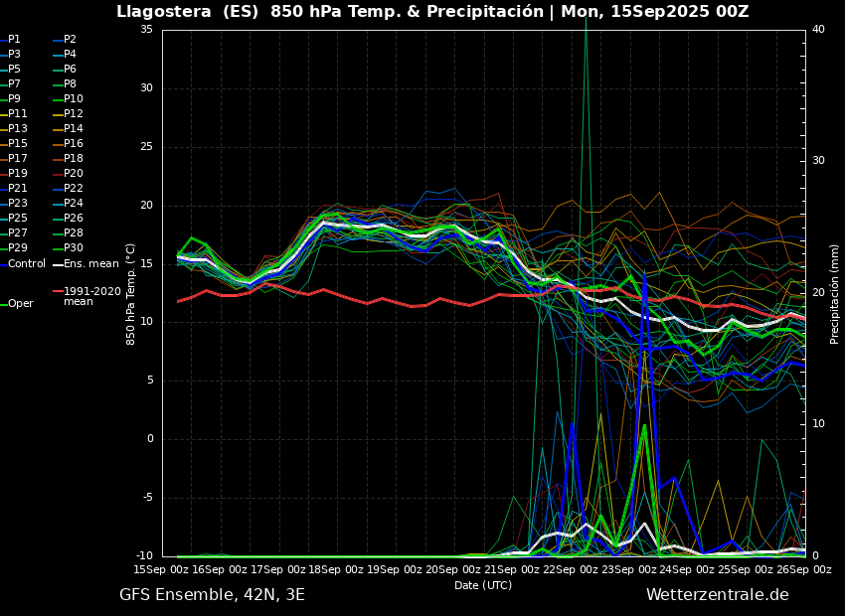
Task: Click the -5 tick on the temperature axis
Action: coord(148,498)
